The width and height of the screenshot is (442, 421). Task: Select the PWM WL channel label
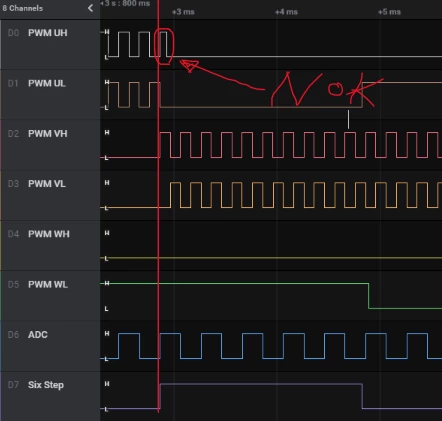(48, 284)
